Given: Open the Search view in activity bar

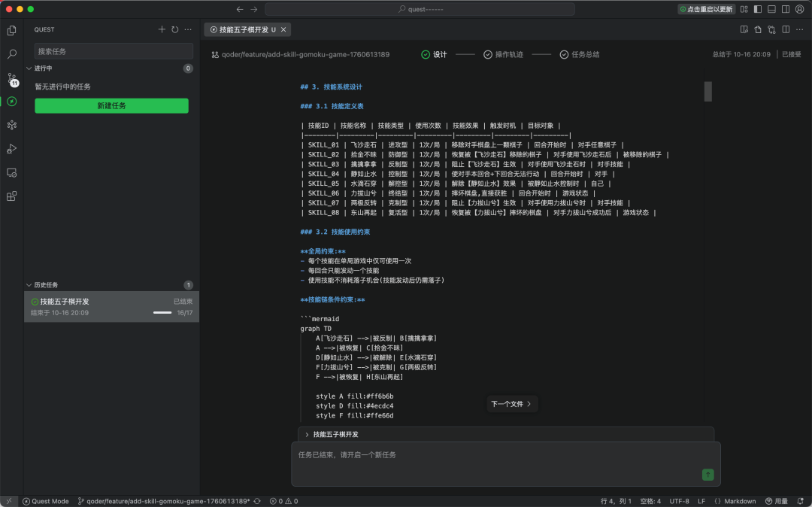Looking at the screenshot, I should (11, 54).
